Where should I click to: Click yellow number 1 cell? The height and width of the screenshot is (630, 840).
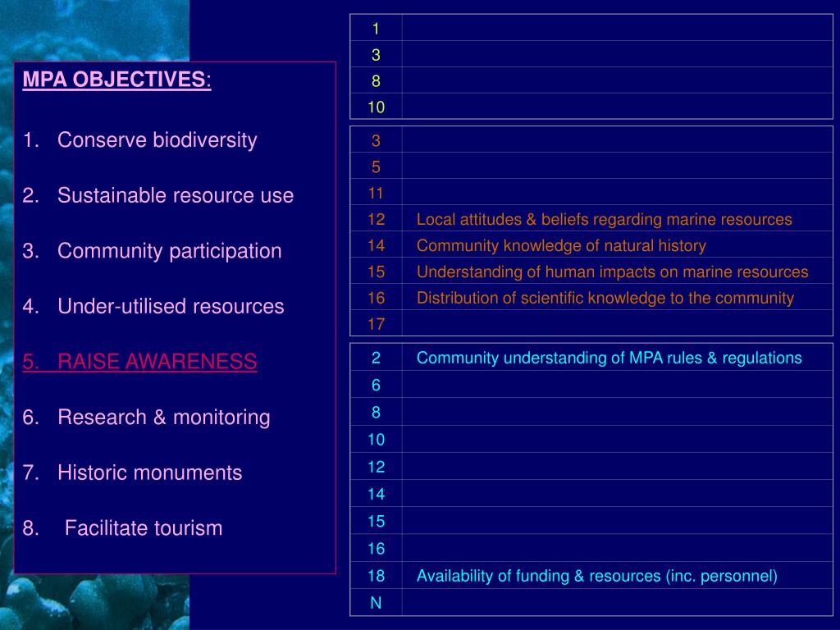pos(376,29)
